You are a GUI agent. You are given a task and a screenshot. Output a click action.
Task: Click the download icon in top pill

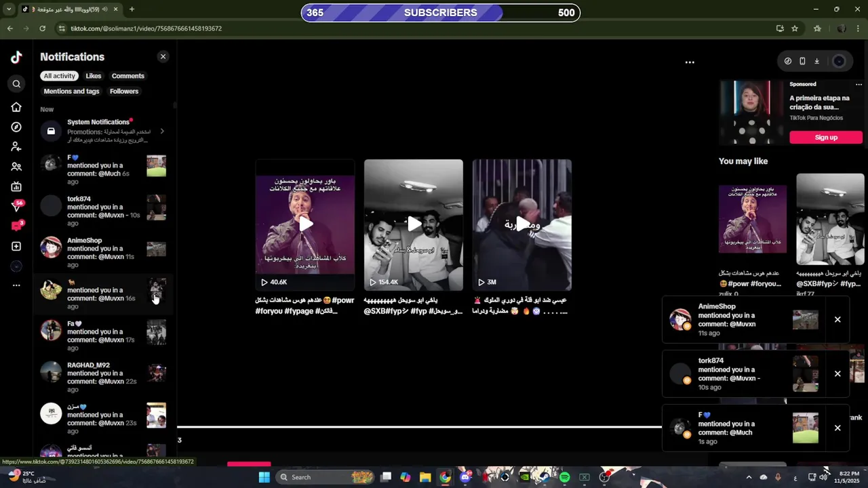(x=816, y=61)
